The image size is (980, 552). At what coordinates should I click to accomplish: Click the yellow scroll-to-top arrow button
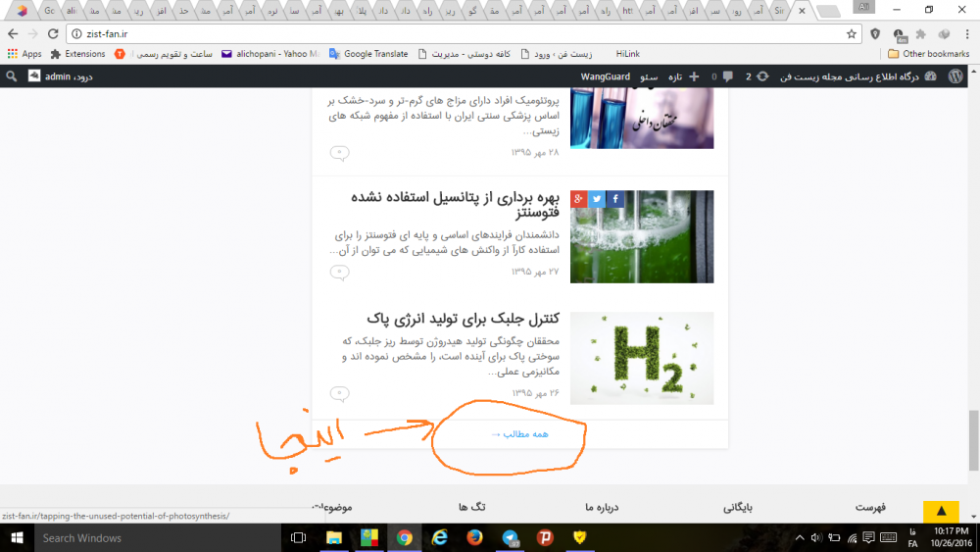941,511
